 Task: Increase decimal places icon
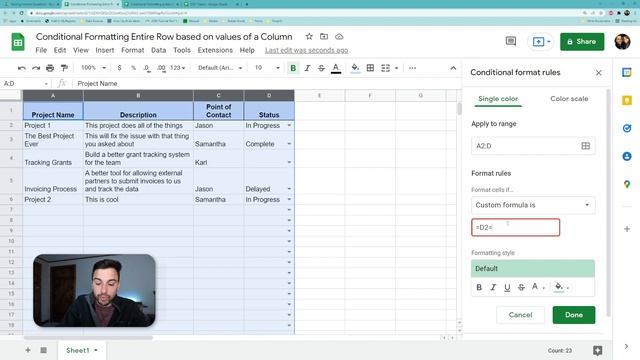(x=161, y=68)
